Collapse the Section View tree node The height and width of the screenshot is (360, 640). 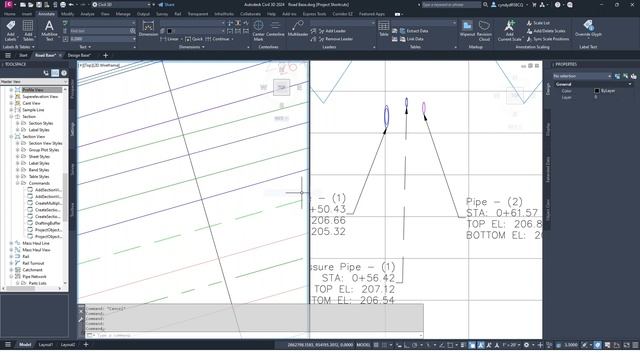[11, 137]
